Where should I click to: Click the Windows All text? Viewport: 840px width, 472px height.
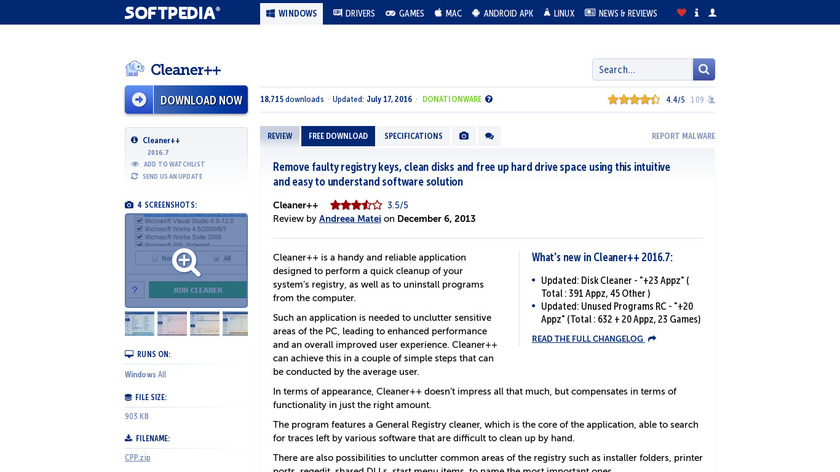(146, 374)
